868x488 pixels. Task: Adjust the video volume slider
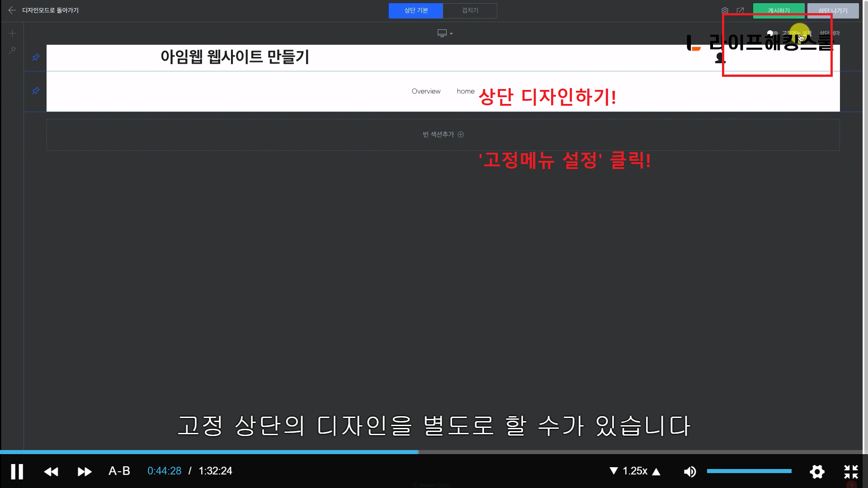point(749,471)
